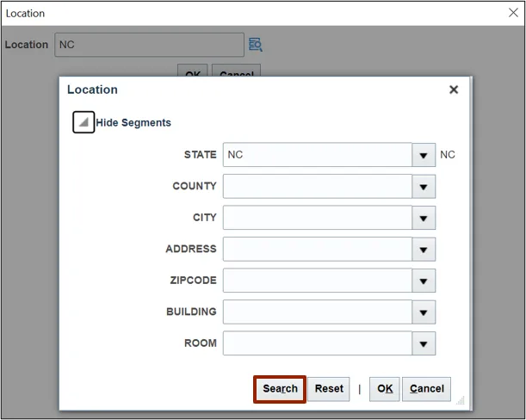Open the ZIPCODE dropdown arrow
The height and width of the screenshot is (420, 526).
coord(424,281)
